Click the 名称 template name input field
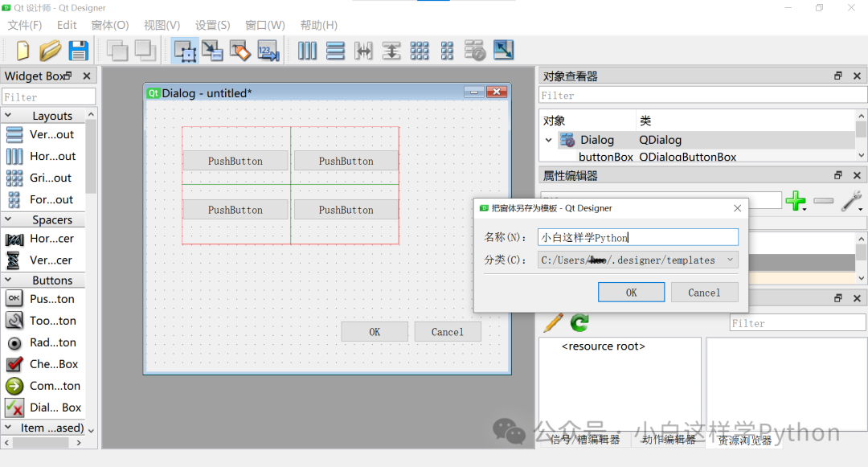868x467 pixels. pos(637,237)
